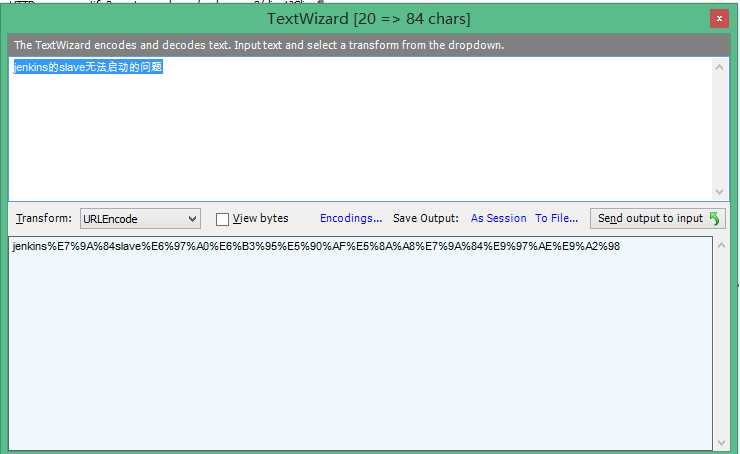Image resolution: width=740 pixels, height=454 pixels.
Task: Click the output area scroll up arrow
Action: pos(722,245)
